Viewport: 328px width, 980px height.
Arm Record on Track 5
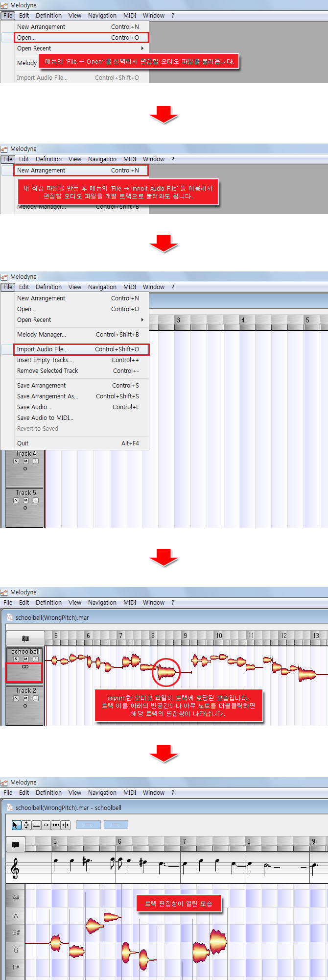[35, 500]
